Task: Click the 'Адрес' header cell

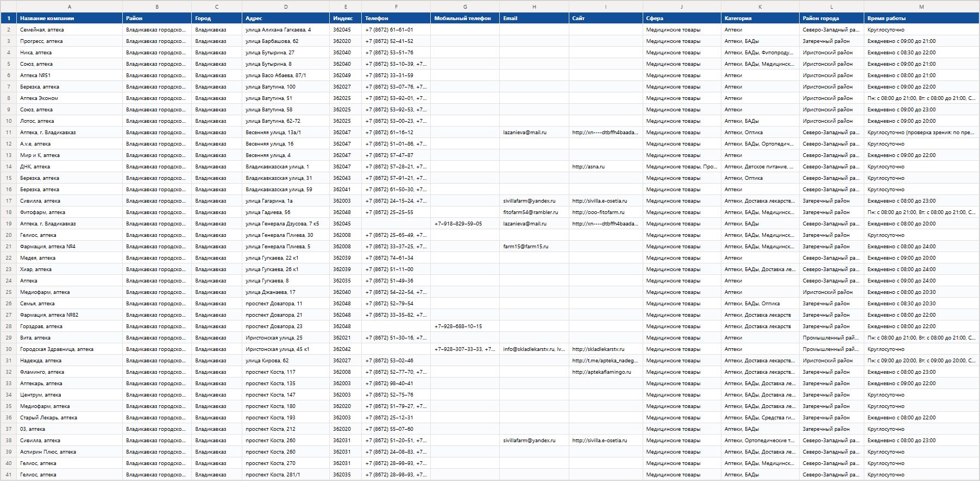Action: coord(286,18)
